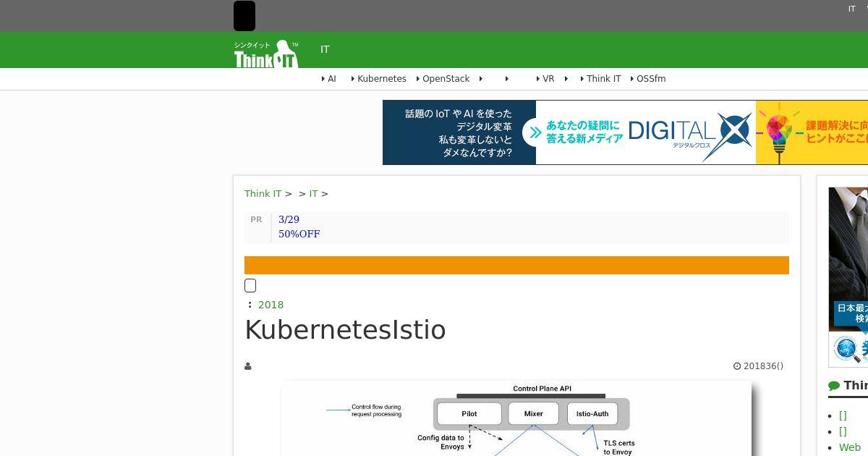Open the Web link in the sidebar list
The width and height of the screenshot is (868, 456).
point(850,447)
